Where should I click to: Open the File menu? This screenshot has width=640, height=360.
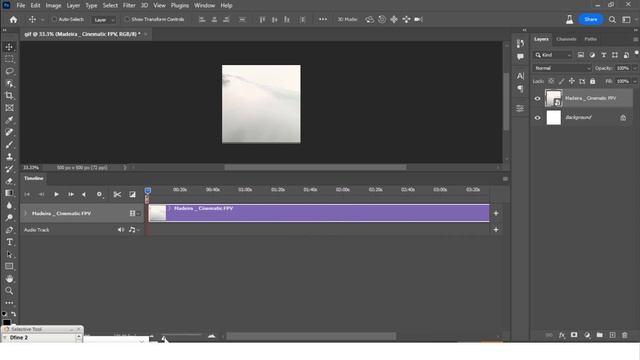[x=20, y=5]
